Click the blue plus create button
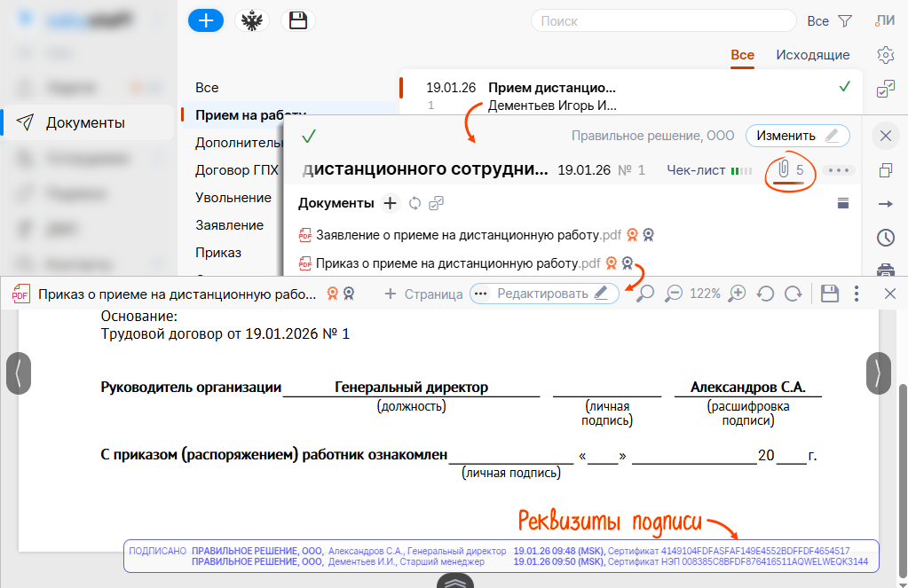 [x=205, y=21]
